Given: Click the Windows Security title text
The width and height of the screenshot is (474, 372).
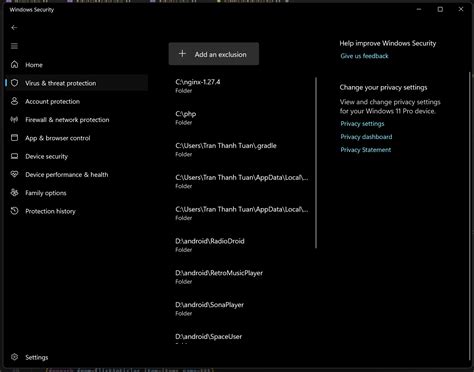Looking at the screenshot, I should (x=32, y=10).
